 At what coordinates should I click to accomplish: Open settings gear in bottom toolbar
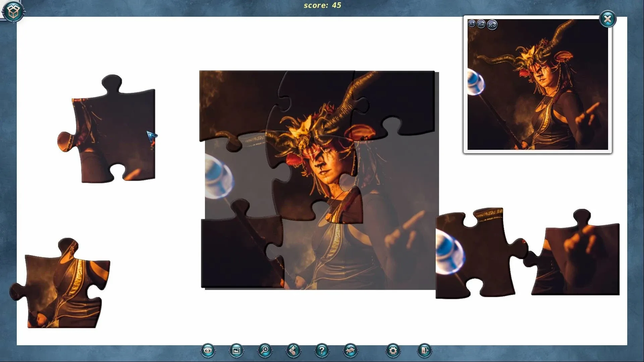pos(393,351)
